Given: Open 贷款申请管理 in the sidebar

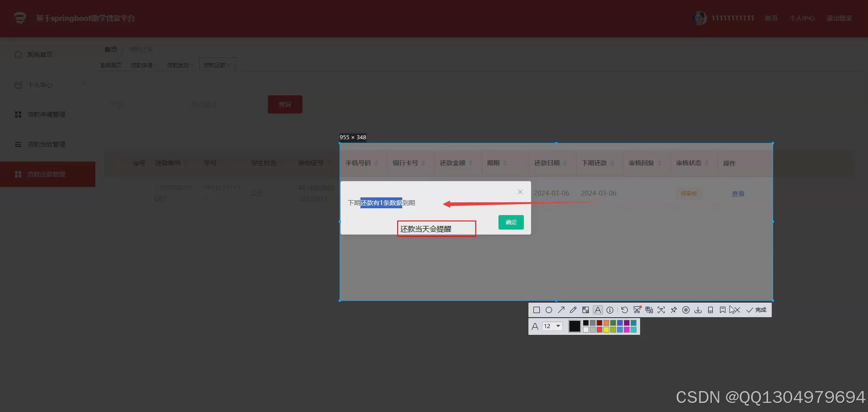Looking at the screenshot, I should click(x=46, y=114).
